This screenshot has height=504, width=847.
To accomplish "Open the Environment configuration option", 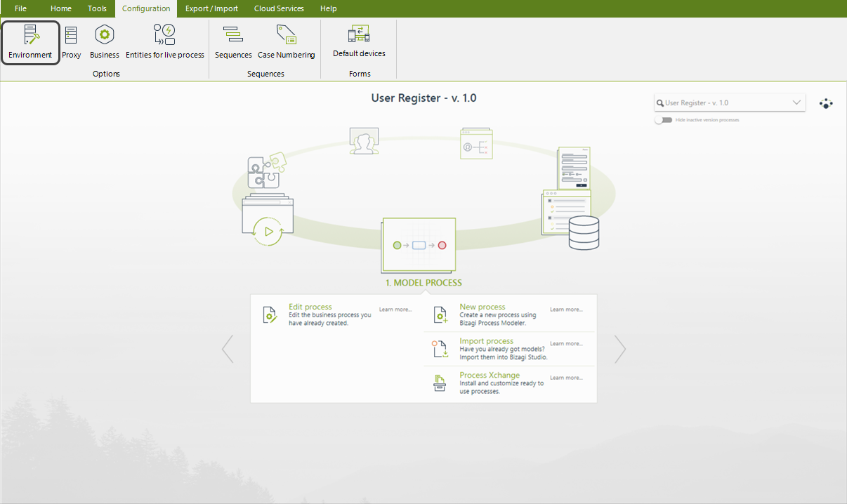I will pos(30,42).
